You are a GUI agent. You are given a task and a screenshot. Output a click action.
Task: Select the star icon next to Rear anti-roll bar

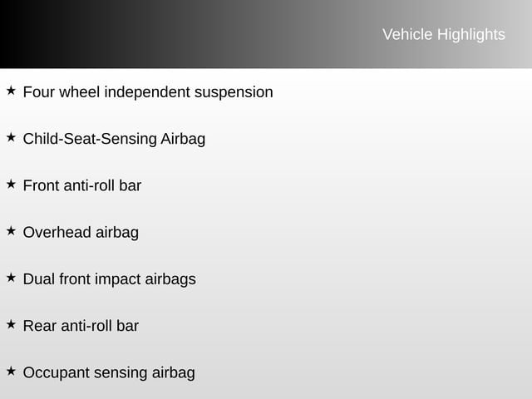[10, 323]
